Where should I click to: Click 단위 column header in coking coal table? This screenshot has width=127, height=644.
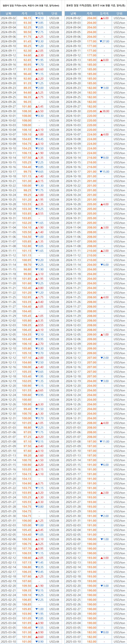[x=119, y=14]
